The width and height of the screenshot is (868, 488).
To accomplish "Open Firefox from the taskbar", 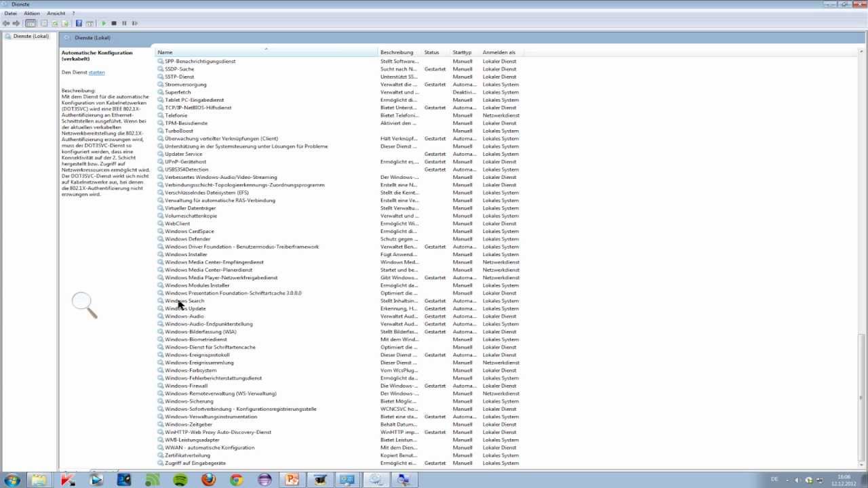I will pos(208,480).
